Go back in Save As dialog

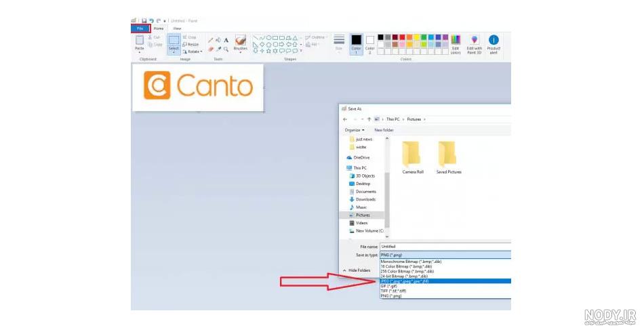point(345,119)
